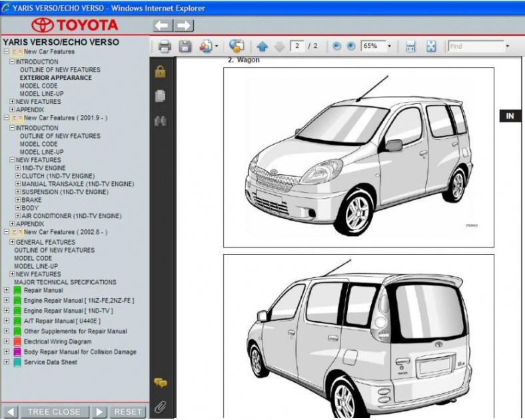Click front view wagon illustration
Viewport: 525px width, 420px height.
pyautogui.click(x=358, y=157)
